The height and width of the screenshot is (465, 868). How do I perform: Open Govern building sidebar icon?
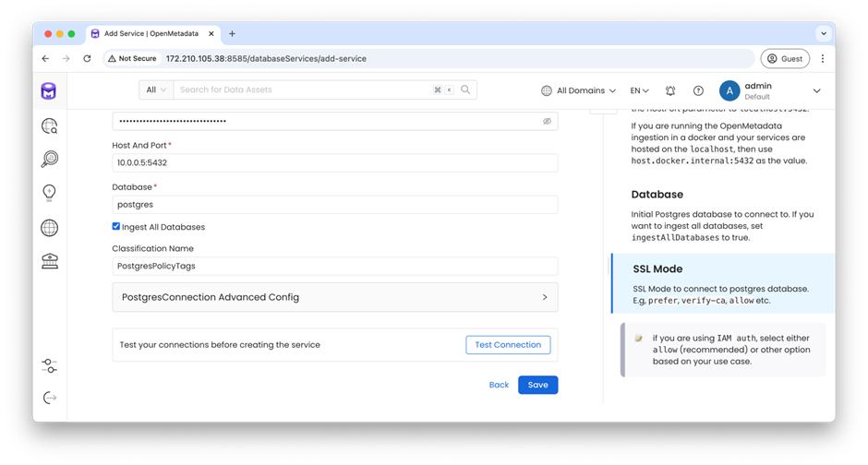(x=49, y=261)
